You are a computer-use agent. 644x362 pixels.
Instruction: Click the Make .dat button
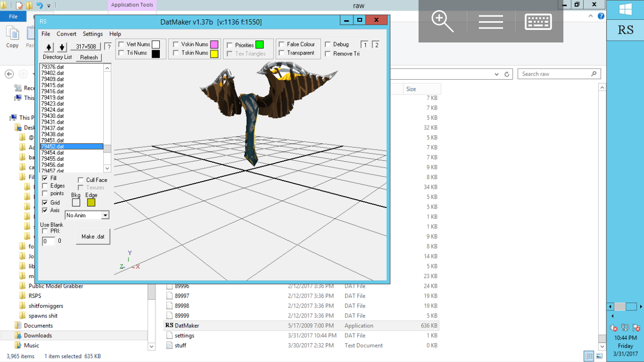point(93,237)
